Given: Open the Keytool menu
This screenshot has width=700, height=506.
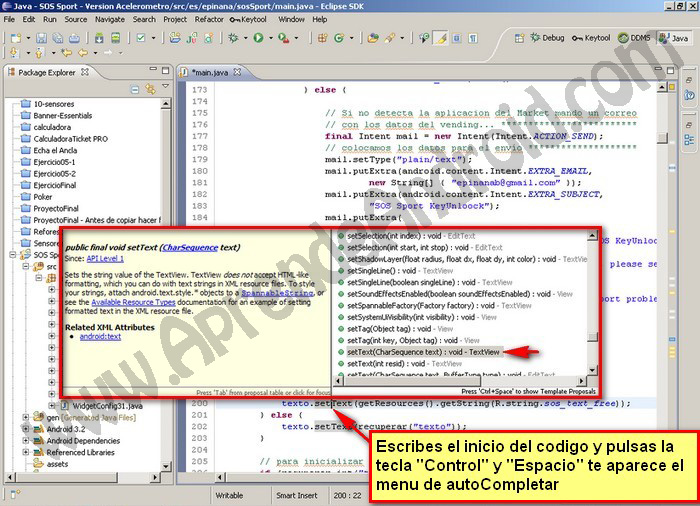Looking at the screenshot, I should click(248, 19).
